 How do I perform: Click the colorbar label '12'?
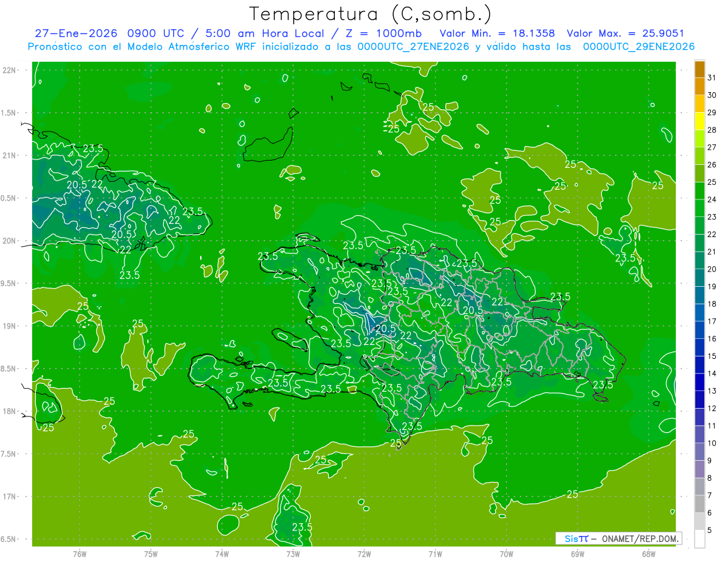(x=712, y=408)
